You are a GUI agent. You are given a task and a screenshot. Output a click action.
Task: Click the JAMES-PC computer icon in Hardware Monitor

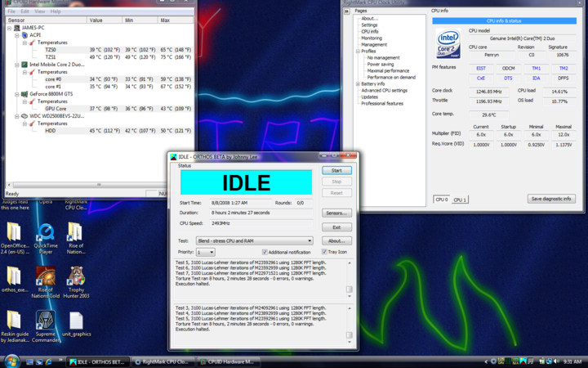click(17, 28)
